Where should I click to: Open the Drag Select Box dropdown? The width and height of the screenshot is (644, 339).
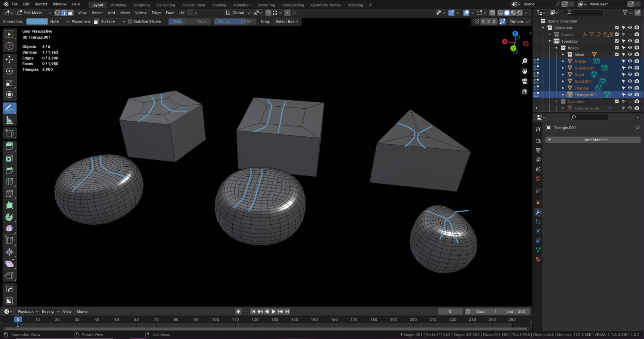tap(287, 21)
